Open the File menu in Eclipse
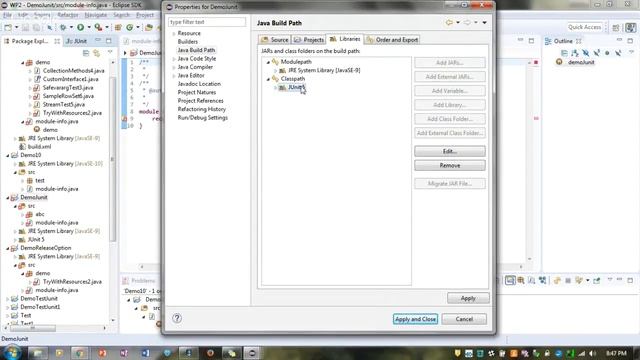Viewport: 640px width, 360px height. pos(8,15)
